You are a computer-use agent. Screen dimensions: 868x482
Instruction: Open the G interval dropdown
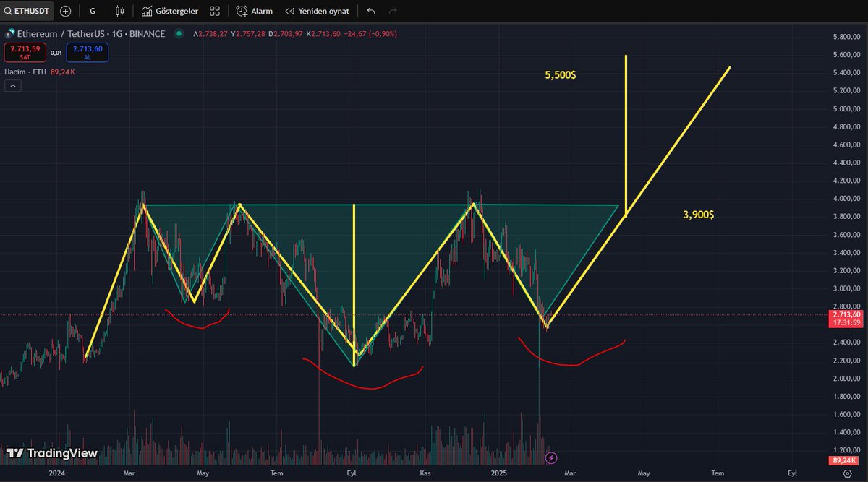point(92,11)
